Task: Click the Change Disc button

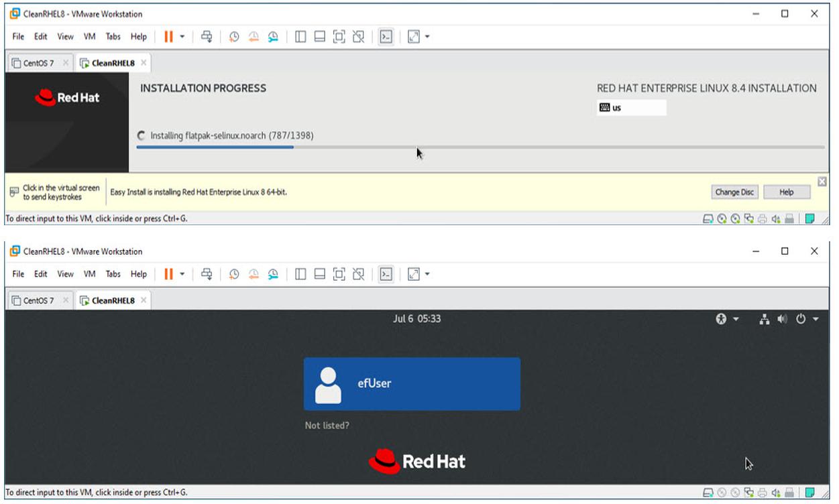Action: [734, 192]
